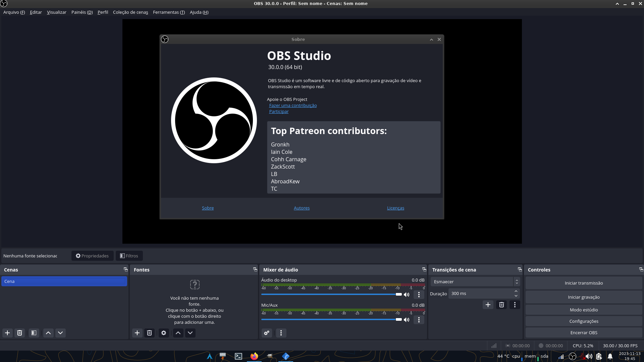Adjust the Mic/Aux volume slider

[x=398, y=319]
